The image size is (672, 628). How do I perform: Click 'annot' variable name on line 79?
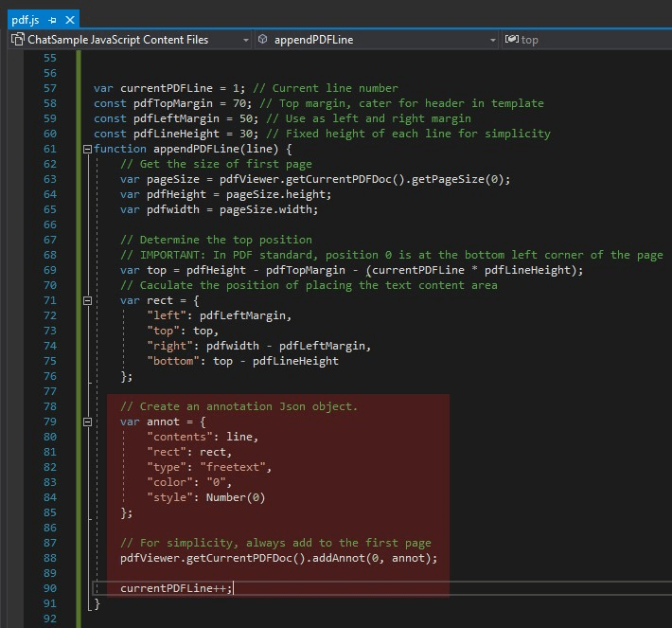click(x=163, y=422)
